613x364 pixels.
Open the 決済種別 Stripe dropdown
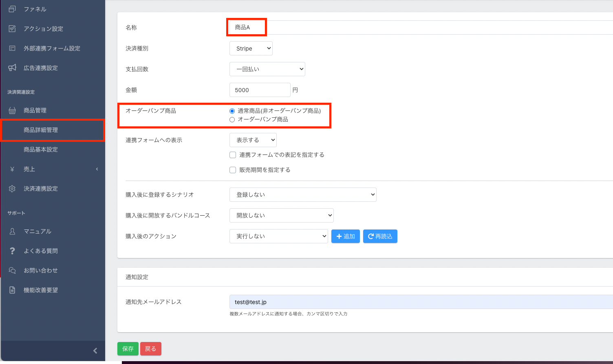click(251, 49)
